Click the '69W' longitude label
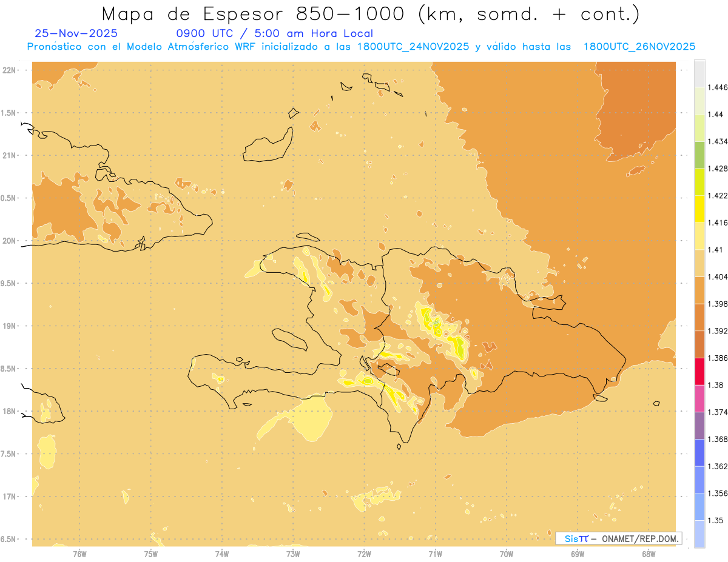 578,554
